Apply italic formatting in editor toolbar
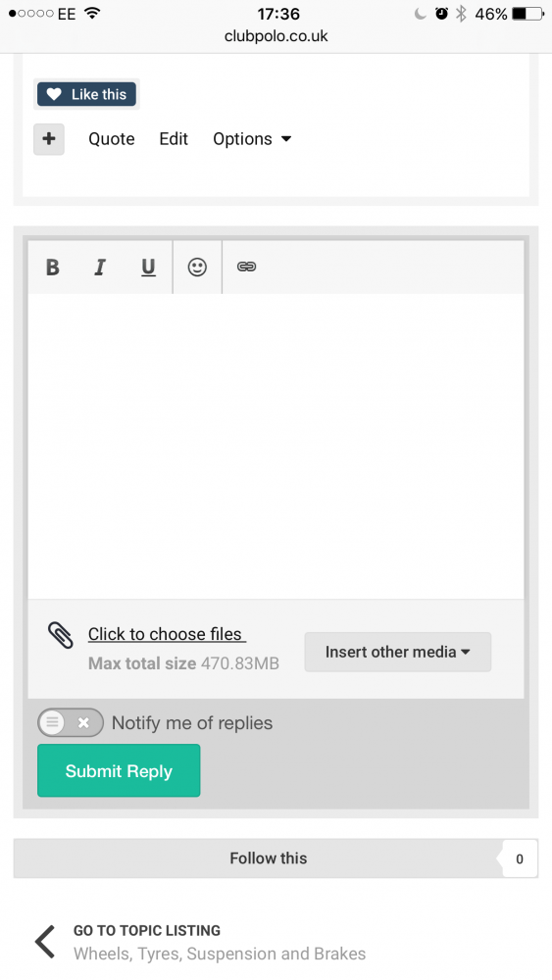 coord(99,267)
